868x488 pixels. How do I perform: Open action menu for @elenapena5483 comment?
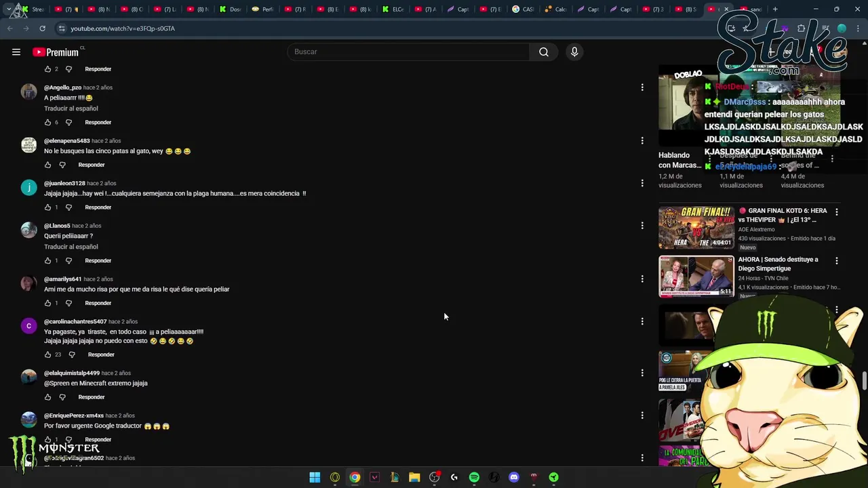click(x=642, y=141)
